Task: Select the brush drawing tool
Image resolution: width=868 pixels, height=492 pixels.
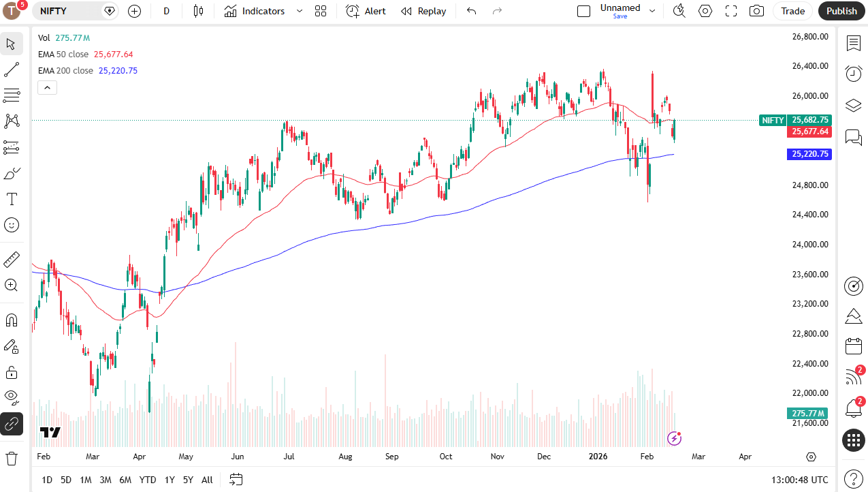Action: tap(12, 173)
